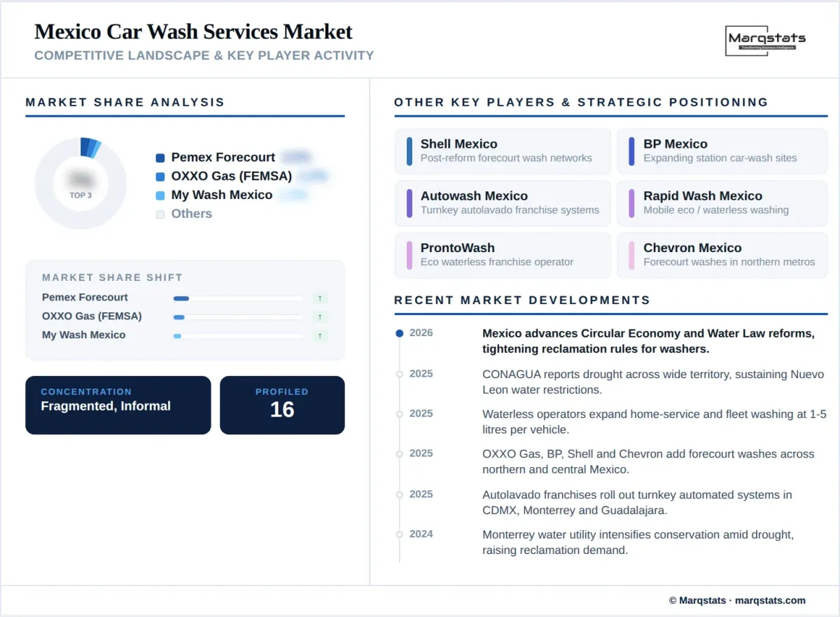Click the 2024 timeline marker dot
The image size is (840, 617).
coord(400,534)
